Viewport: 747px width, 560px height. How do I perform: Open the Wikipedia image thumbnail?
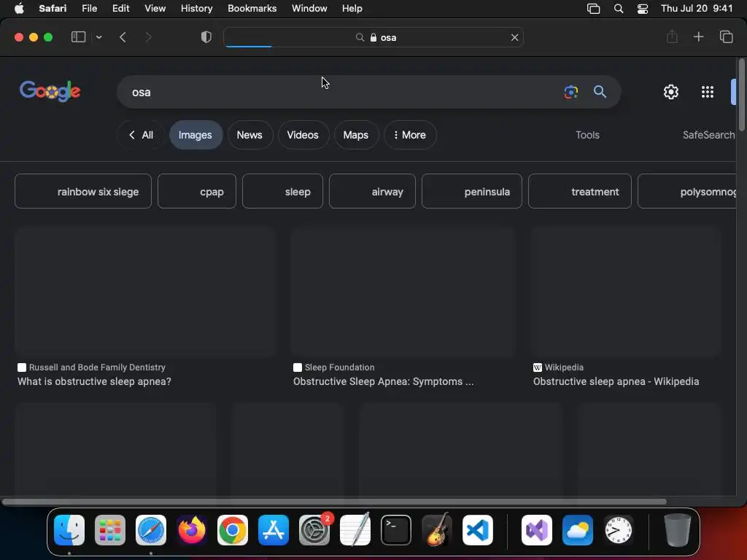(x=626, y=292)
